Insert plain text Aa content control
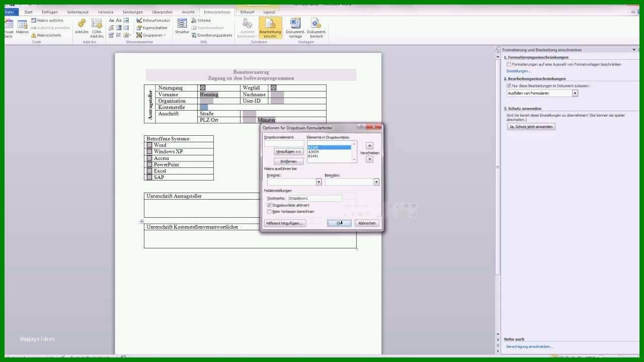 (x=119, y=21)
